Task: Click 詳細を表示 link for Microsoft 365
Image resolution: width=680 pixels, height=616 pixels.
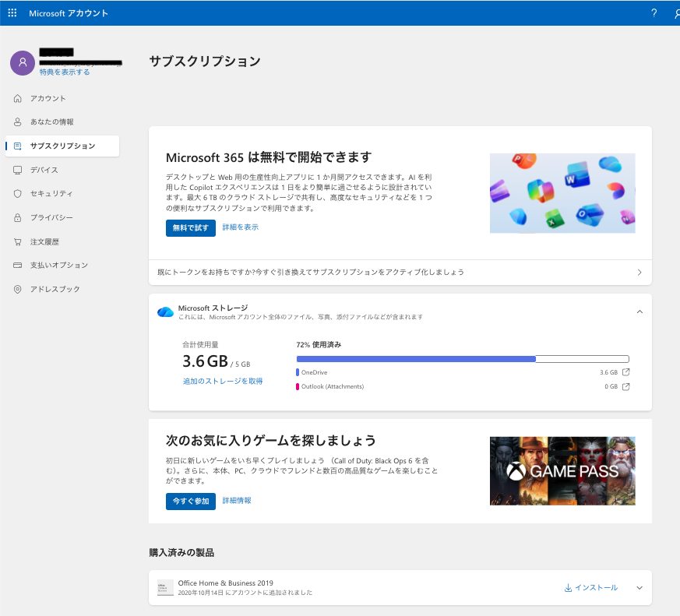Action: point(240,227)
